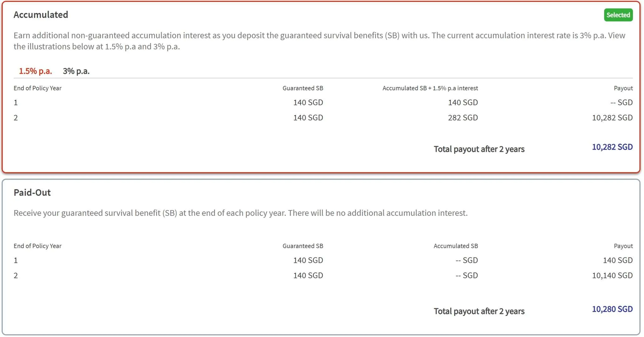644x337 pixels.
Task: Click Total payout after 2 years label in Paid-Out
Action: click(x=479, y=311)
